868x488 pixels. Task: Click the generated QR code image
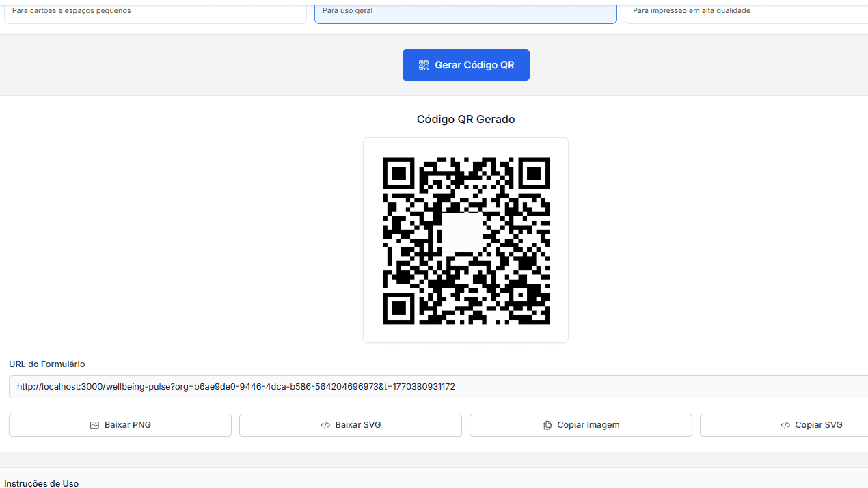point(465,241)
